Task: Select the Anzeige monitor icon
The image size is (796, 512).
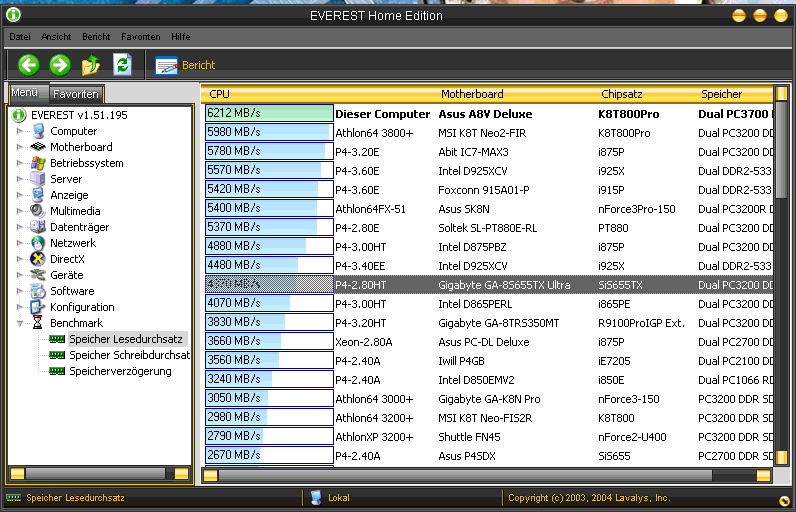Action: coord(38,195)
